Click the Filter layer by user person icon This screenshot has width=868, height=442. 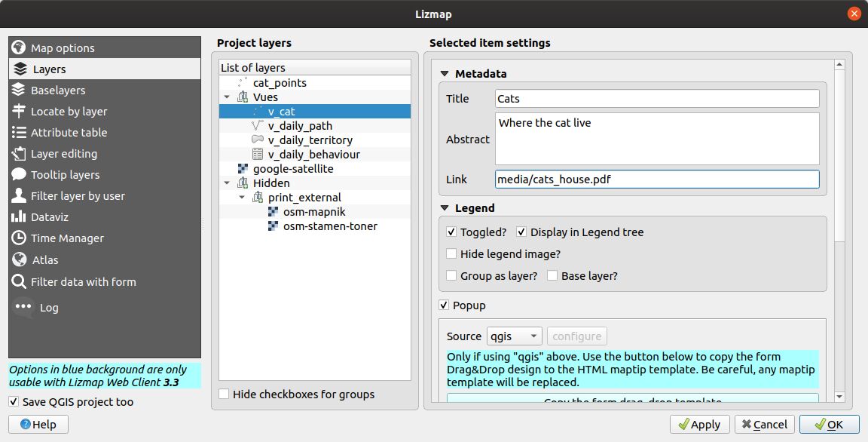point(19,195)
